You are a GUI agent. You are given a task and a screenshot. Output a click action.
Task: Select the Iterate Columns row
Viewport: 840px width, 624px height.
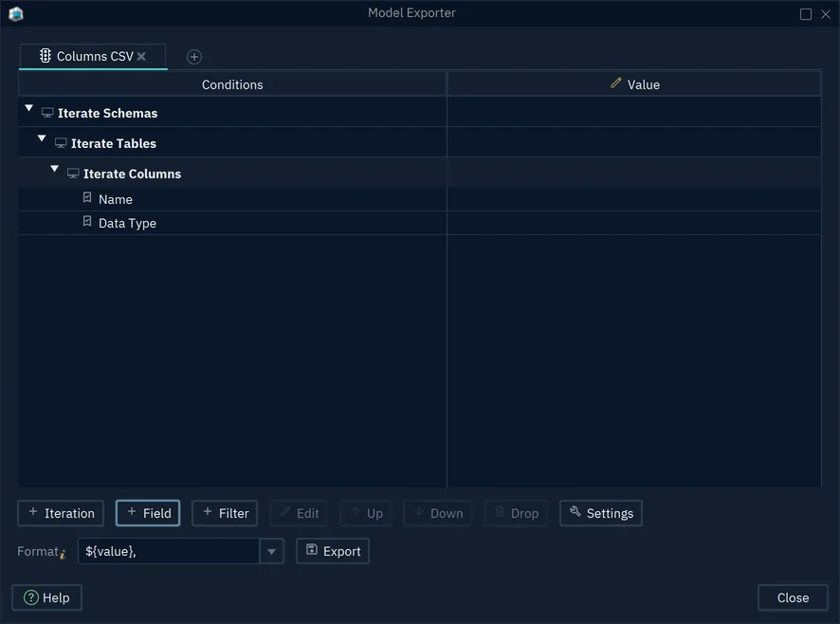[419, 174]
